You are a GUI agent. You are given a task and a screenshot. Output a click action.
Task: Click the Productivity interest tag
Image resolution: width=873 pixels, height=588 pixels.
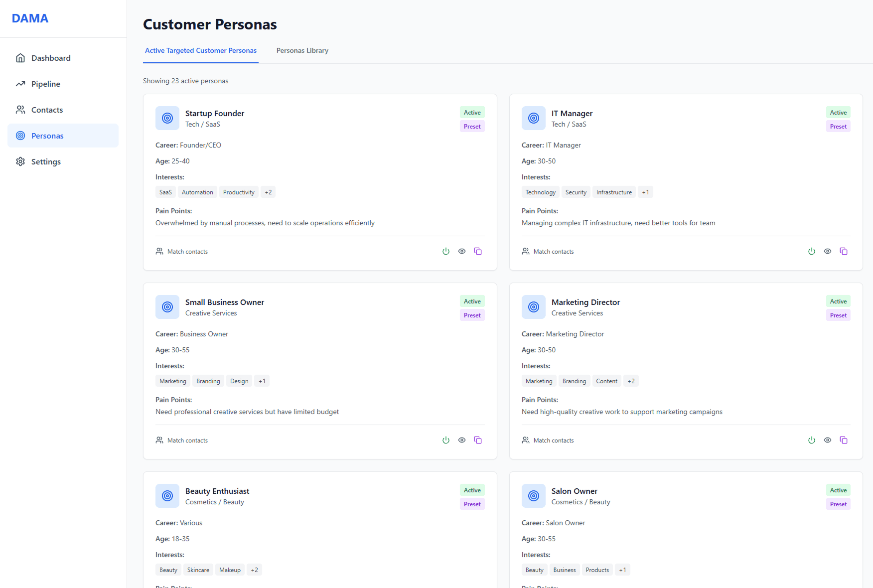coord(239,192)
